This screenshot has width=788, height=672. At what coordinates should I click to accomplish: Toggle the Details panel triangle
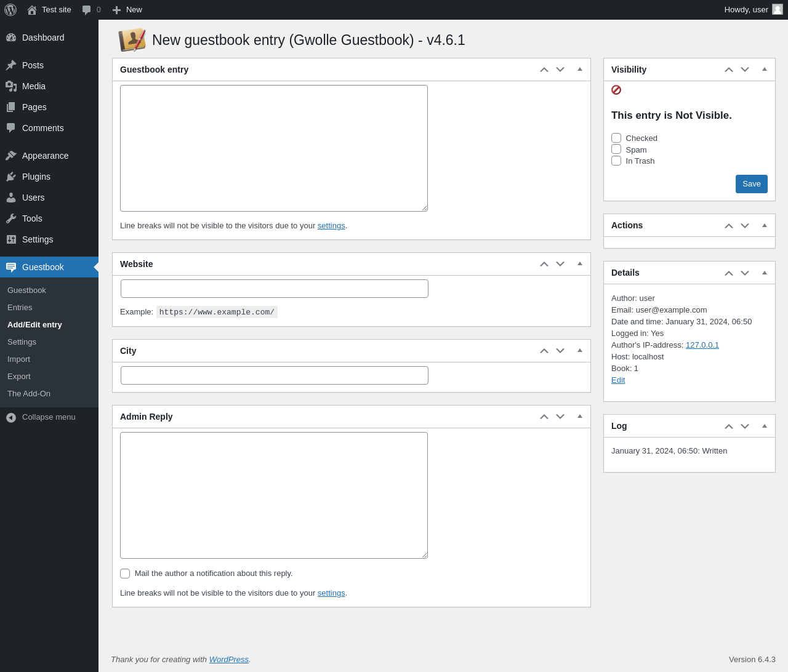pos(765,273)
